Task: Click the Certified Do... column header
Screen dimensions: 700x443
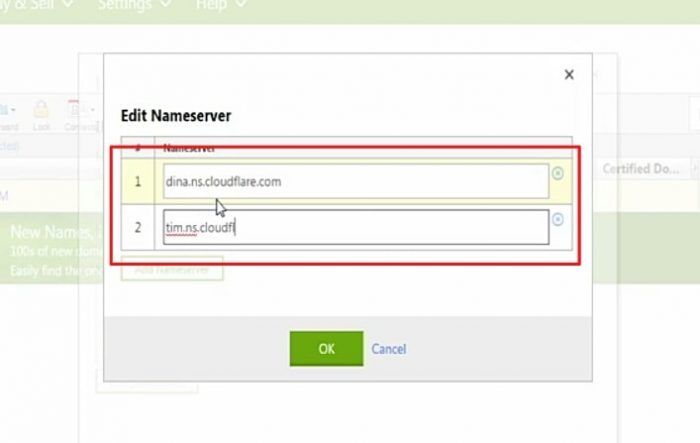Action: coord(641,169)
